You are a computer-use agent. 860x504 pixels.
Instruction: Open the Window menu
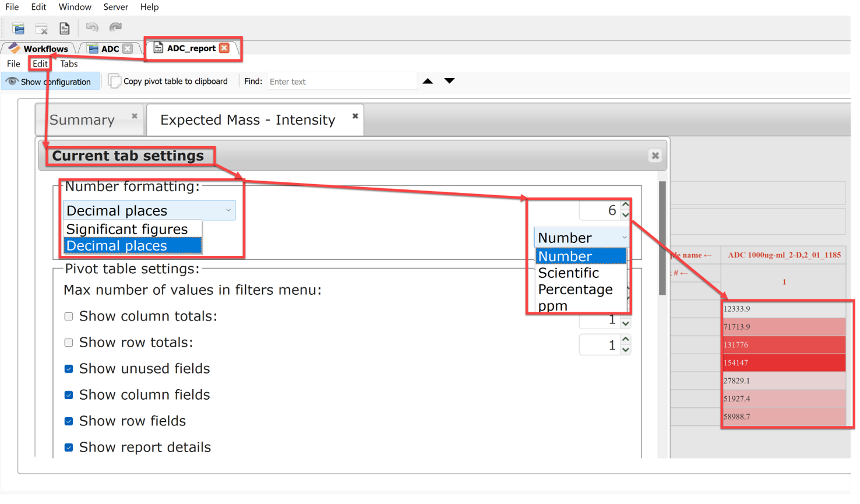coord(75,7)
